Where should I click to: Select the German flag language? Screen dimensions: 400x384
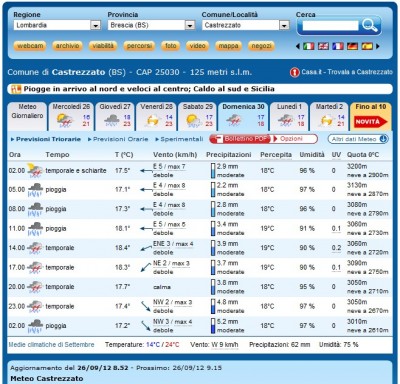(352, 46)
